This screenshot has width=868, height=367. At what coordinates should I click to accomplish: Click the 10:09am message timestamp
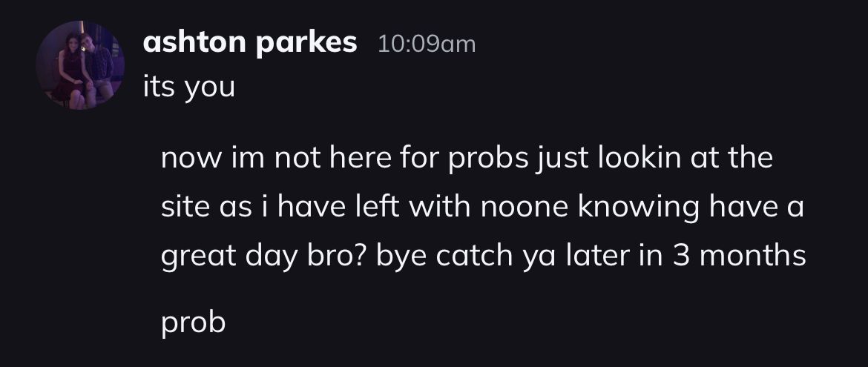(x=426, y=44)
